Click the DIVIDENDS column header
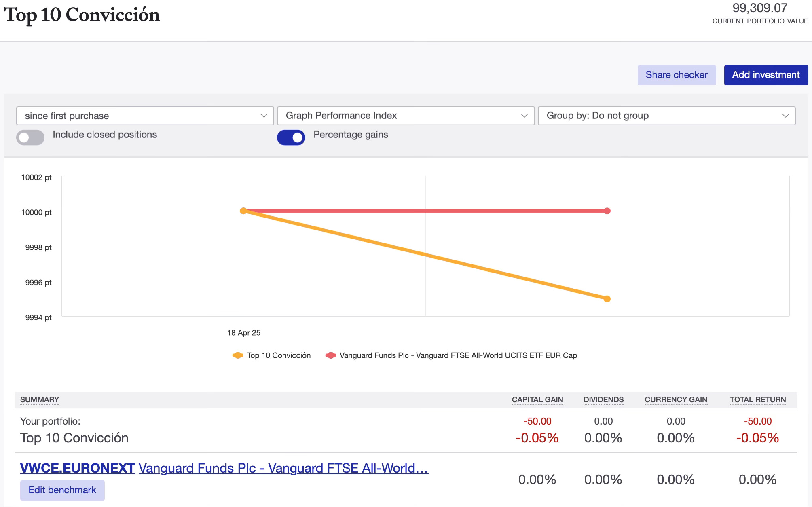Viewport: 812px width, 507px height. coord(603,400)
